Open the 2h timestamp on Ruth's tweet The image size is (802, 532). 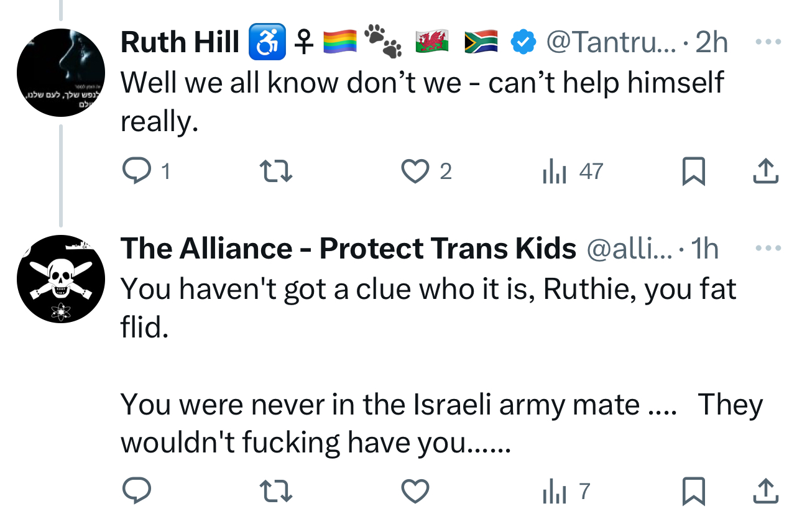click(711, 42)
